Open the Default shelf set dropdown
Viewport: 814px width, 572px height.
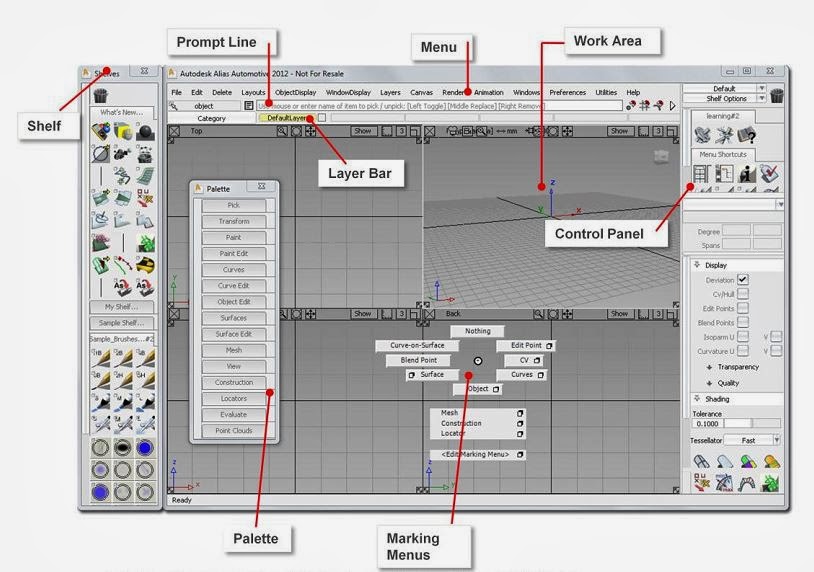[x=762, y=88]
